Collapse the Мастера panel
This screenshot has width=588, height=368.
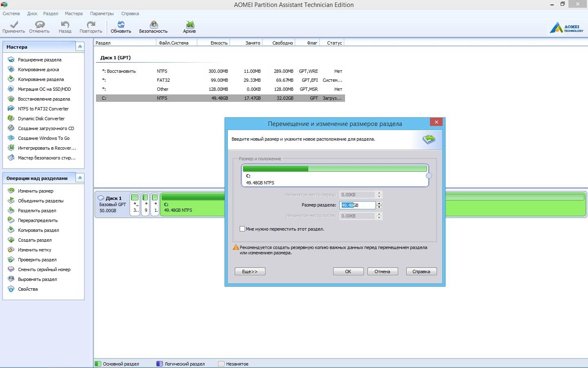pyautogui.click(x=80, y=47)
